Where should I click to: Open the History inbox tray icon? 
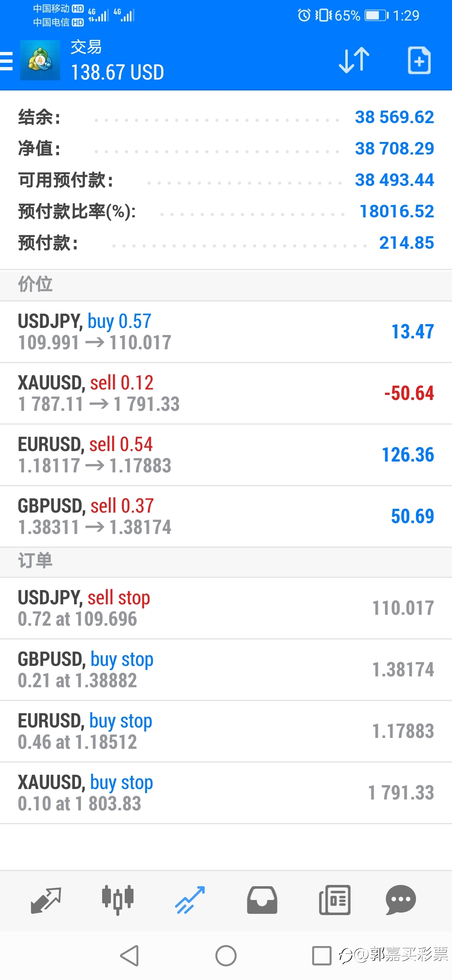click(262, 900)
